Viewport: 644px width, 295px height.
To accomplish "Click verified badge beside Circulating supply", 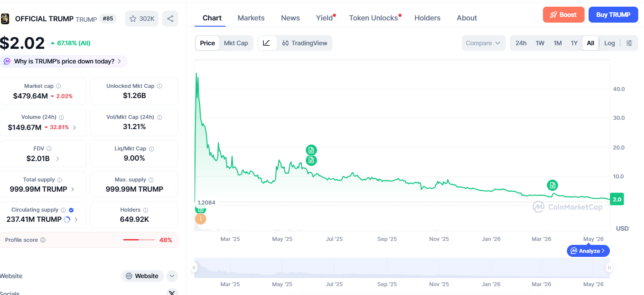I will click(x=71, y=210).
